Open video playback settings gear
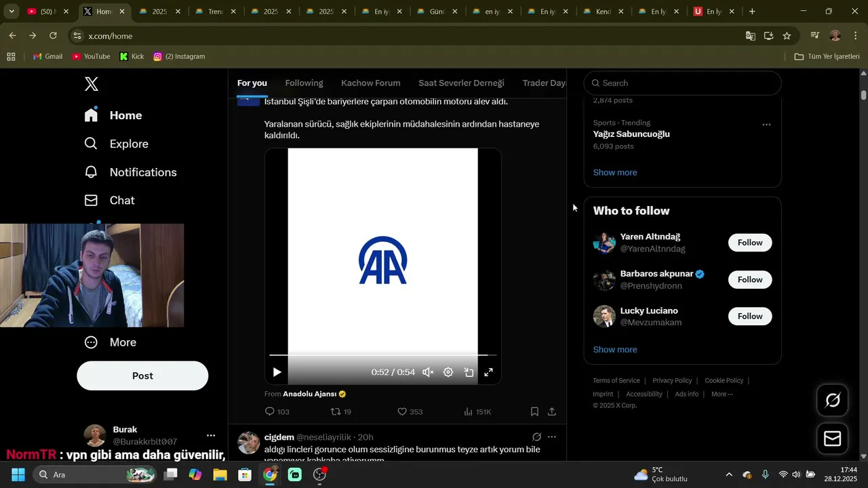The height and width of the screenshot is (488, 868). pyautogui.click(x=448, y=372)
